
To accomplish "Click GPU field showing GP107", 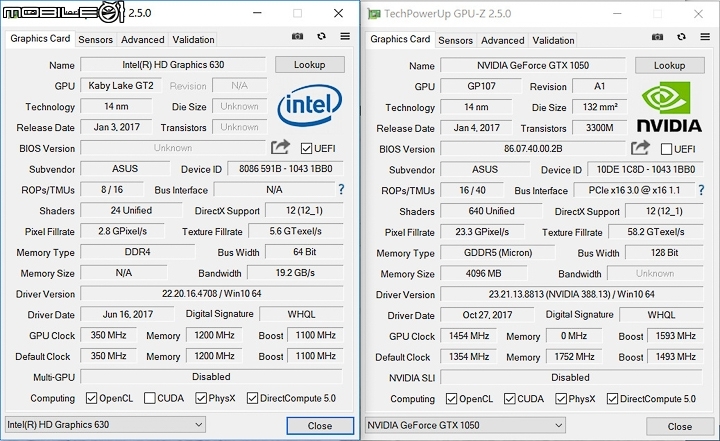I will 481,87.
